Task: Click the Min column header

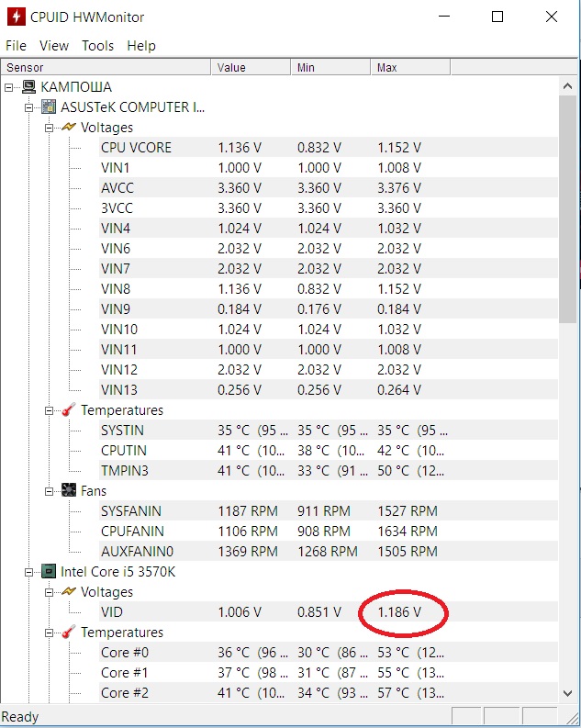Action: click(x=330, y=67)
